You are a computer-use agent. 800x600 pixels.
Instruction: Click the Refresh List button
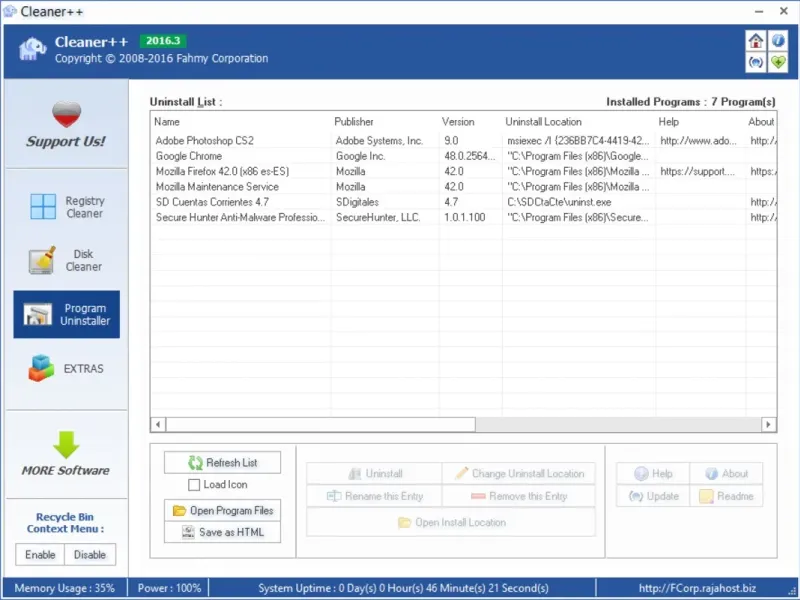[222, 462]
